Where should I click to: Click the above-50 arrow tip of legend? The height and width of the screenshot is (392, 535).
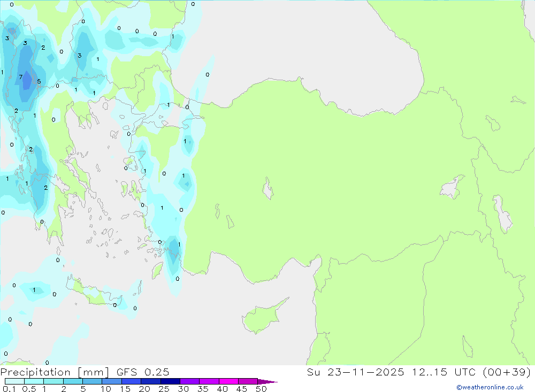coord(267,382)
